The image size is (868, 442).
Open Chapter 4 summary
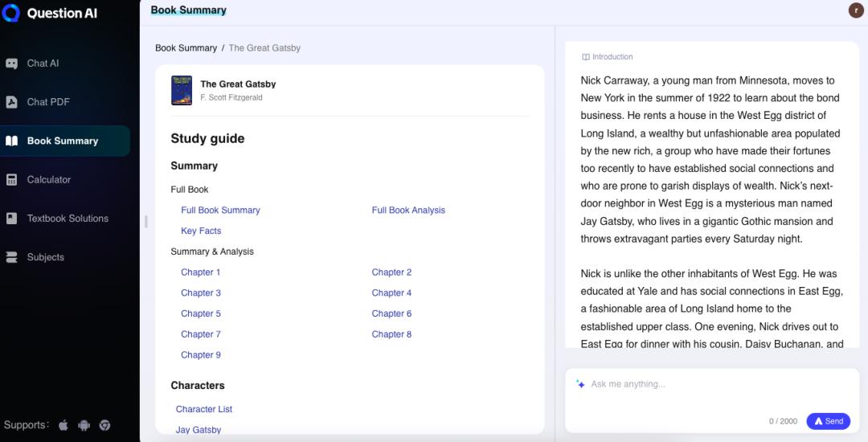pyautogui.click(x=392, y=293)
